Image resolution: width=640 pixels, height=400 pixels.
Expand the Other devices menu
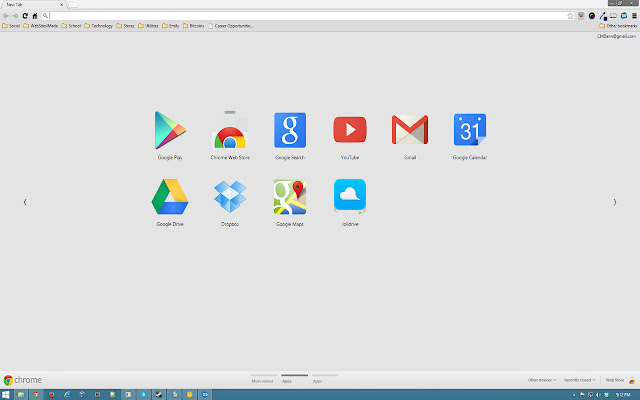pos(542,380)
